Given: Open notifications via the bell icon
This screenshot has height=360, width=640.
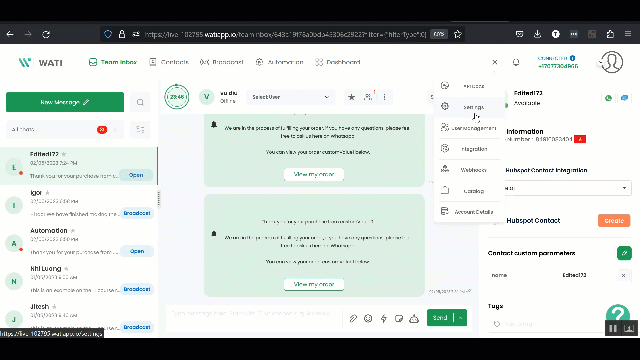Looking at the screenshot, I should pos(516,62).
